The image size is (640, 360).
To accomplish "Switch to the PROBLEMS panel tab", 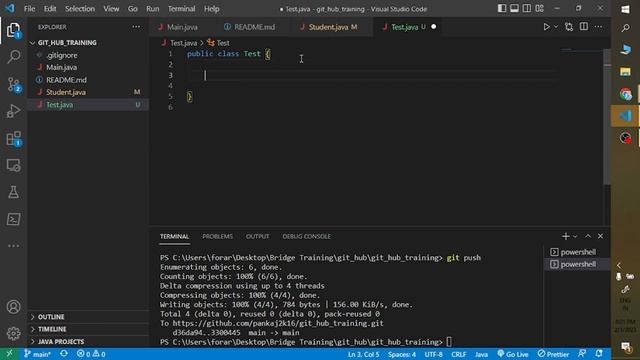I will [218, 236].
